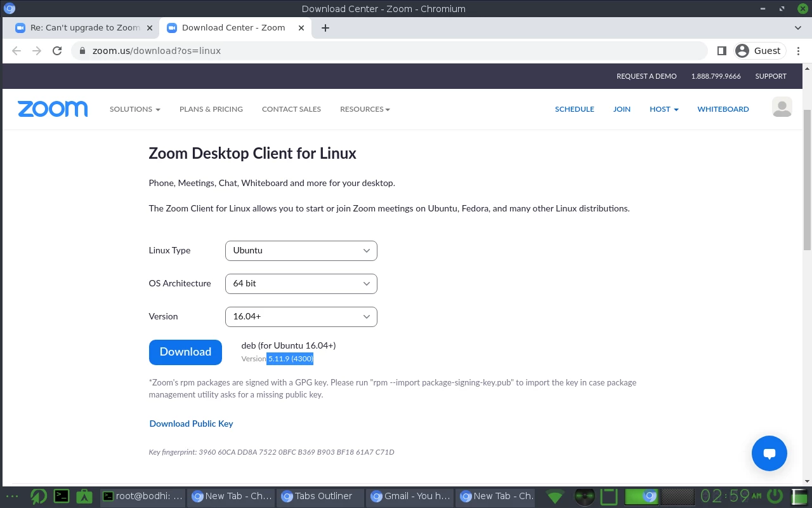Click the three-dots handle at taskbar start
812x508 pixels.
point(12,496)
